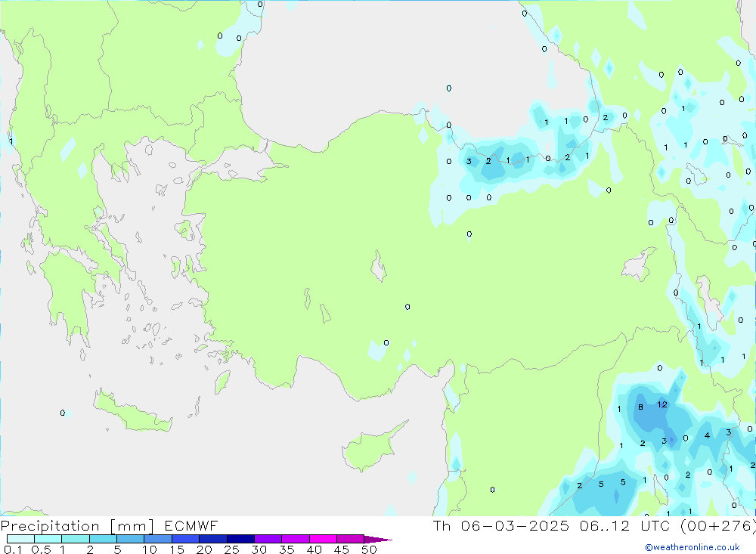Click the lightest cyan 0.1–0.5 legend swatch
Image resolution: width=756 pixels, height=554 pixels.
click(20, 539)
